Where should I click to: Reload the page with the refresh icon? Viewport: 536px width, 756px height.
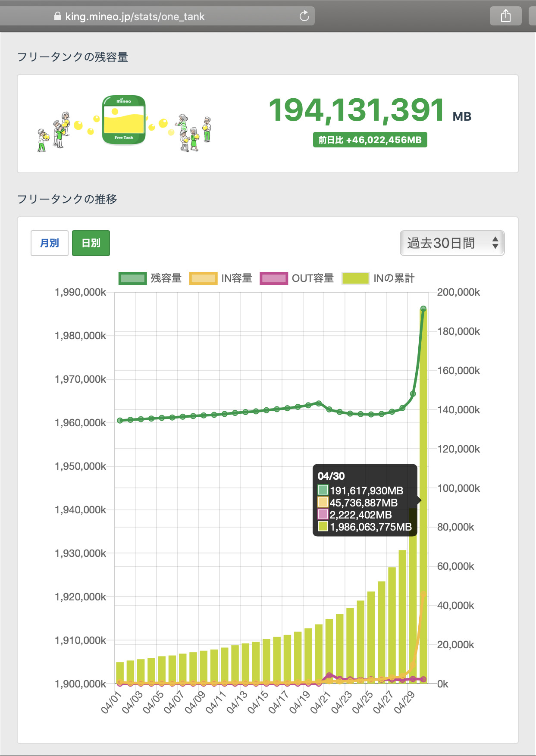(304, 16)
